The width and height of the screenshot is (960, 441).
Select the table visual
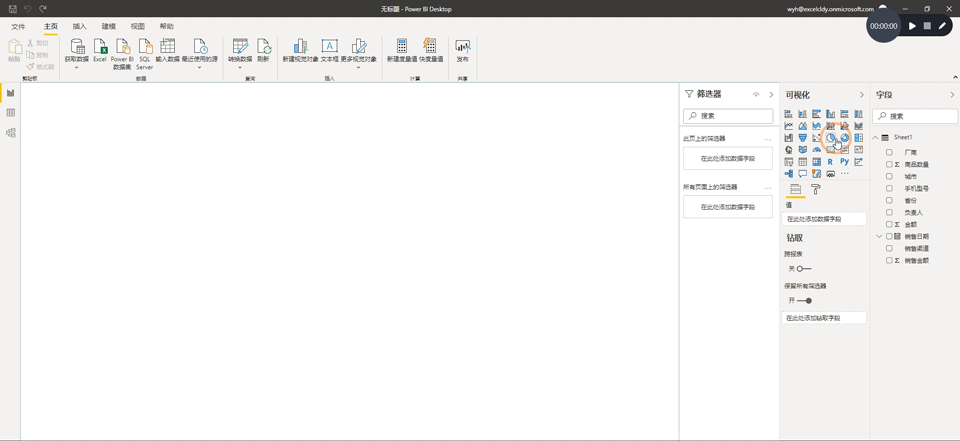click(803, 162)
